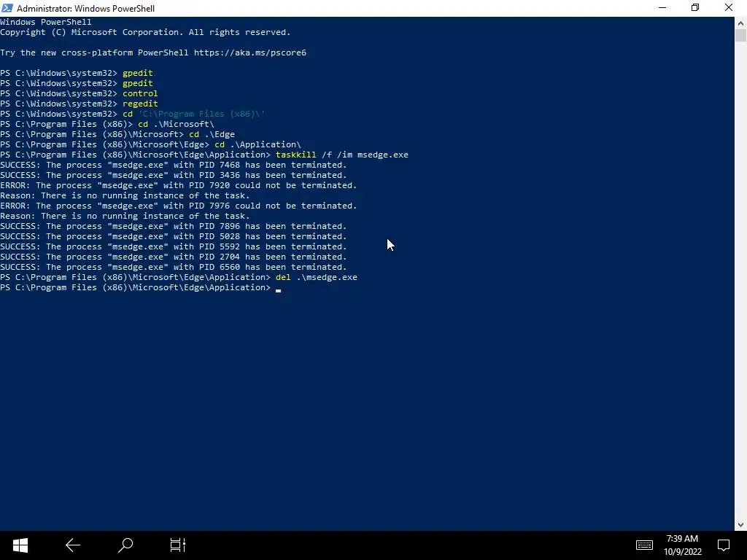Viewport: 747px width, 560px height.
Task: Click the line mentioning PID 3436
Action: pyautogui.click(x=174, y=175)
